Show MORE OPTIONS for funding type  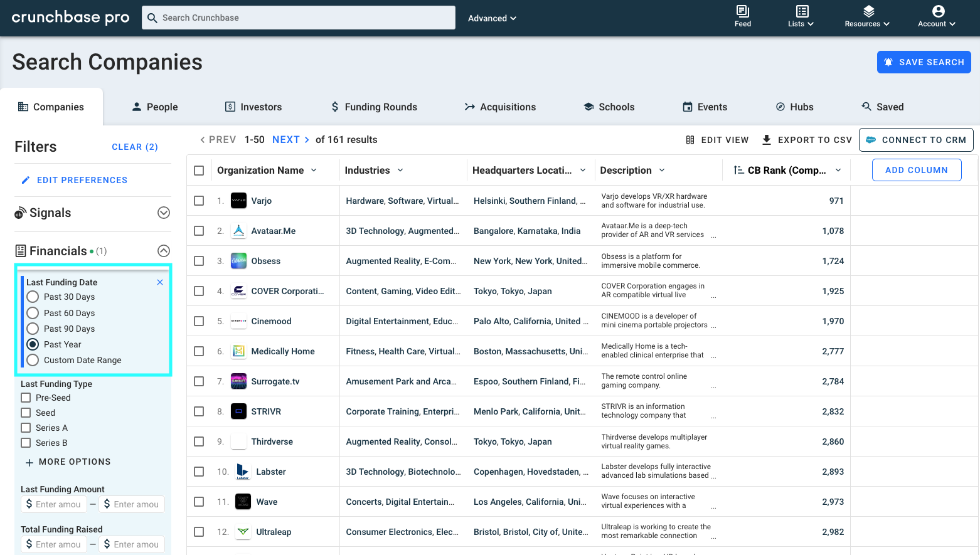coord(68,462)
